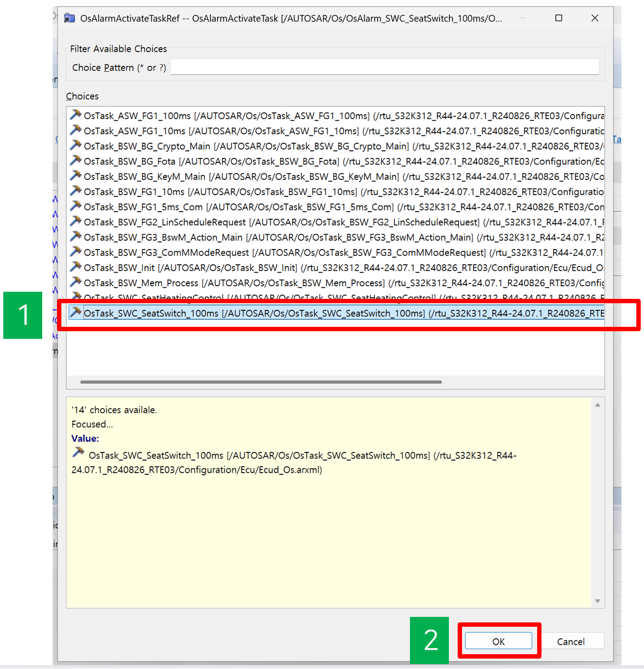The width and height of the screenshot is (644, 669).
Task: Click the hammer icon beside OsTask_BSW_Init
Action: click(x=75, y=268)
